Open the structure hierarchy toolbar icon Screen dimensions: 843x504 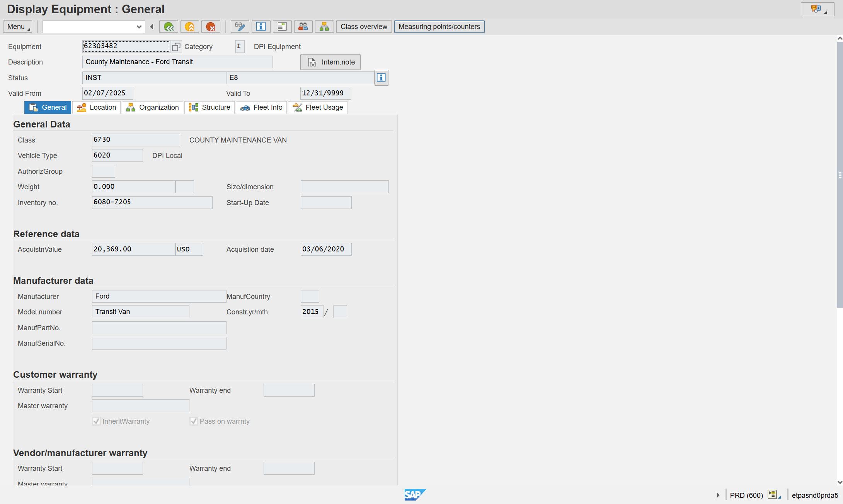click(x=324, y=27)
